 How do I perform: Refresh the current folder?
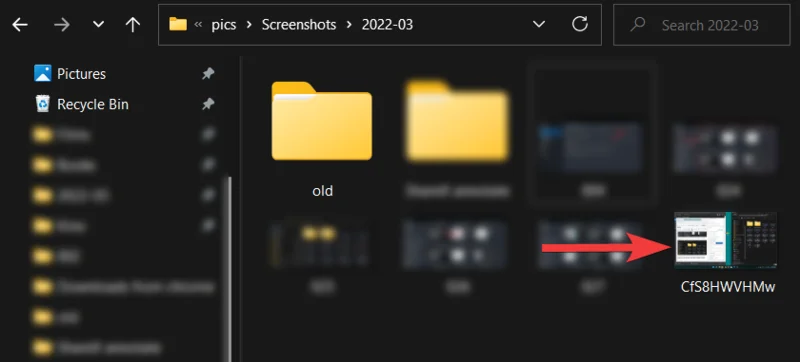coord(580,24)
